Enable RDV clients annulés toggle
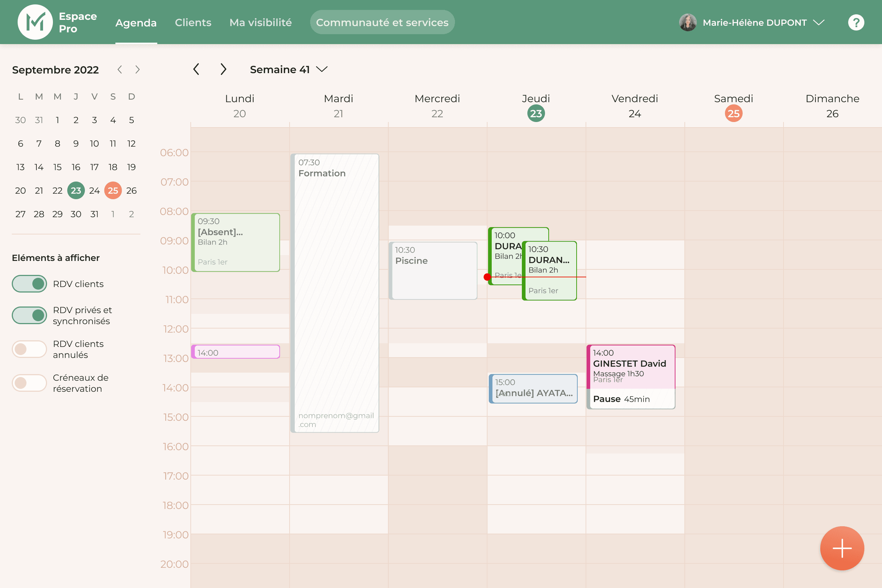This screenshot has height=588, width=882. click(x=29, y=349)
